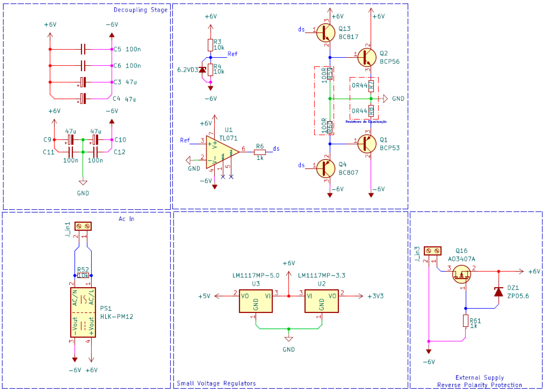Select the R52 10k resistor symbol
The width and height of the screenshot is (547, 392).
(83, 275)
